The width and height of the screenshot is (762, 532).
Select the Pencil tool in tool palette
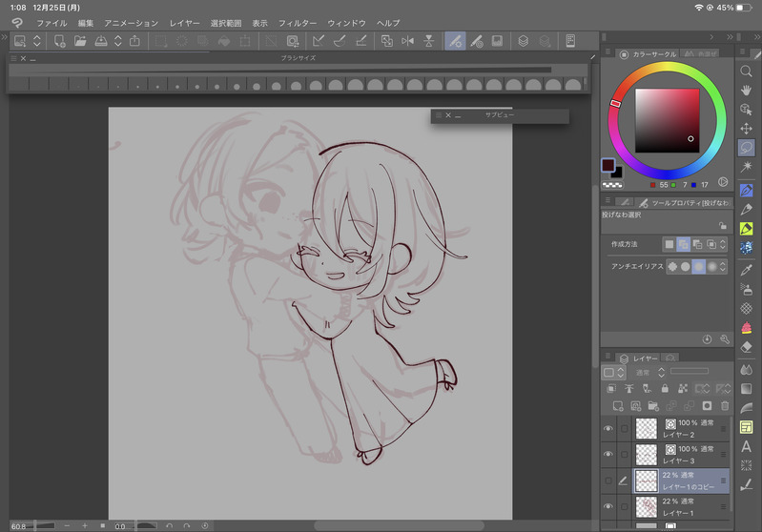[746, 210]
